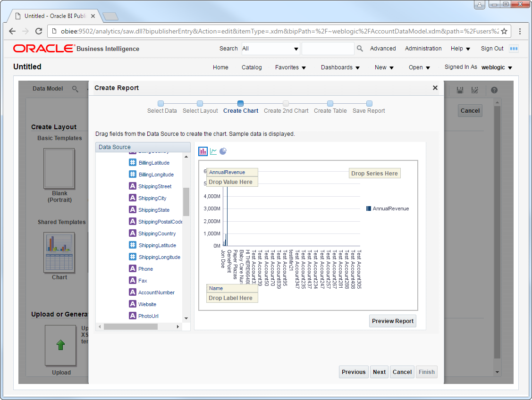532x400 pixels.
Task: Click the ShippingCity text field icon
Action: pos(133,198)
